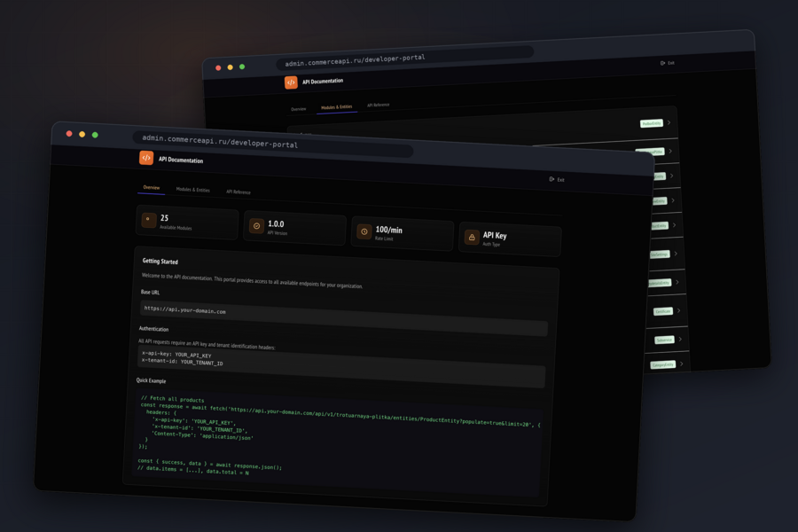
Task: Select the Overview tab in back window
Action: 298,109
